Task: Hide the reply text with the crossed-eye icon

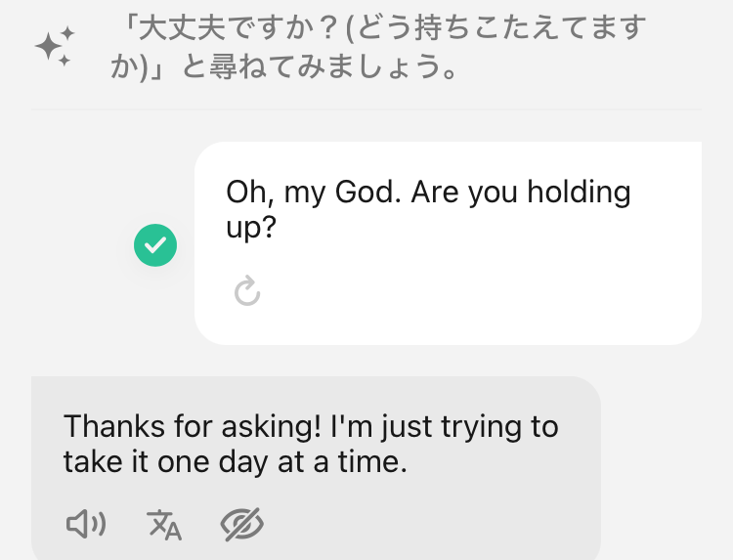Action: [x=242, y=525]
